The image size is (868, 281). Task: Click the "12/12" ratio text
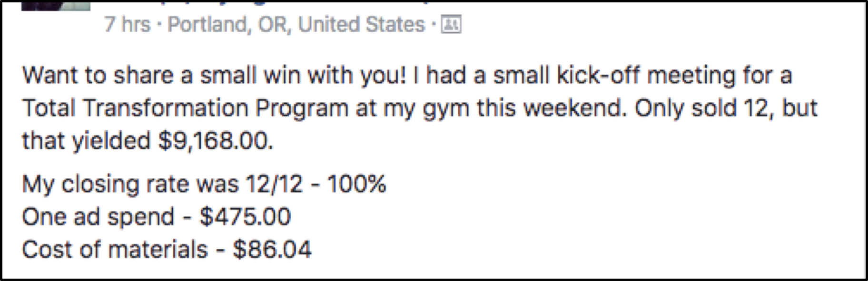coord(274,184)
